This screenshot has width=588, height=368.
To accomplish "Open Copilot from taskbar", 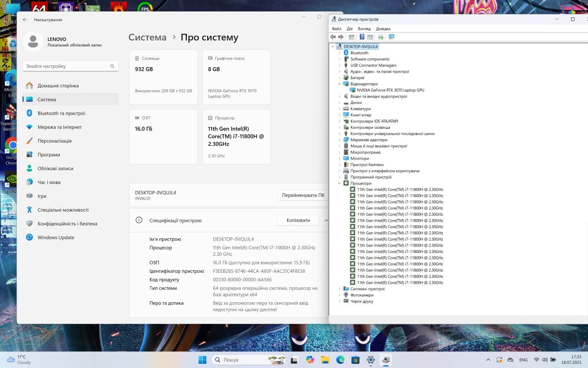I will pyautogui.click(x=310, y=360).
